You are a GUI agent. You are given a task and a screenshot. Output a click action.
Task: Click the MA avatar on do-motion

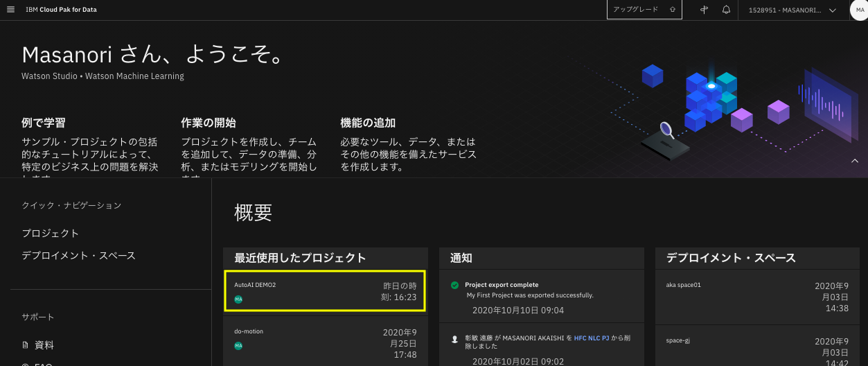pyautogui.click(x=238, y=345)
